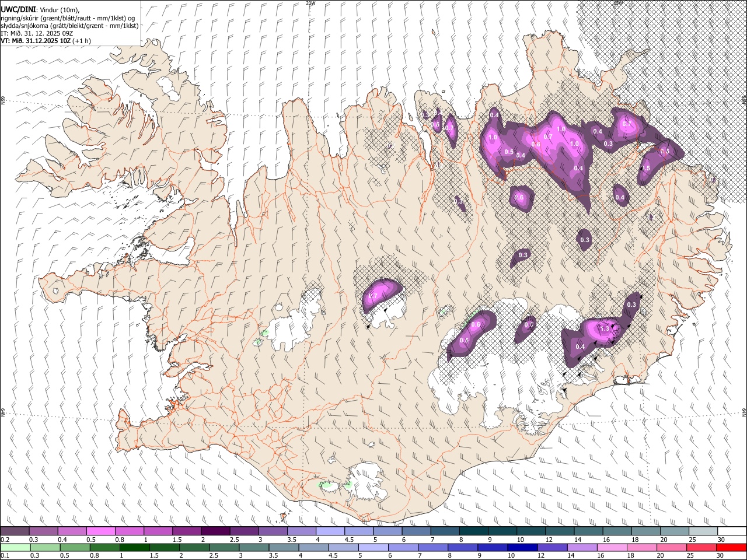The width and height of the screenshot is (747, 560).
Task: Select the darkest purple 2 swatch, snow scale
Action: coord(215,531)
